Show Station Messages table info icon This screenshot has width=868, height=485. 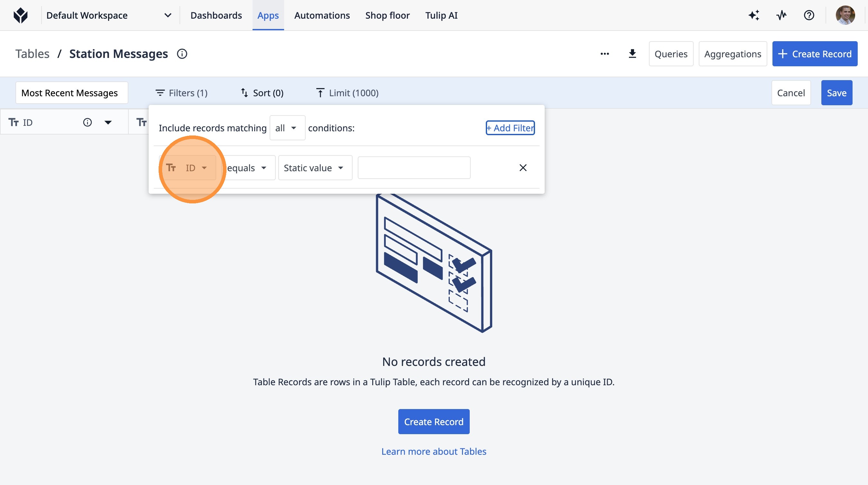[182, 54]
